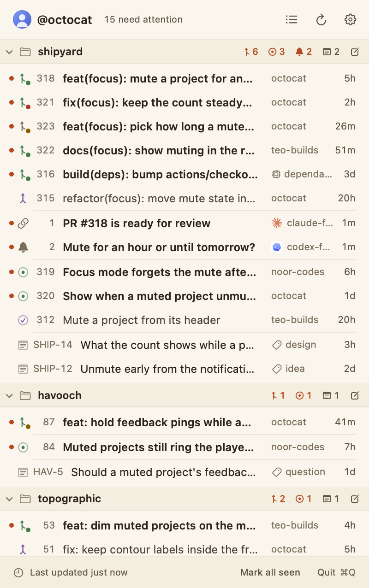Click the clock icon beside Last updated
This screenshot has width=369, height=588.
click(x=18, y=573)
